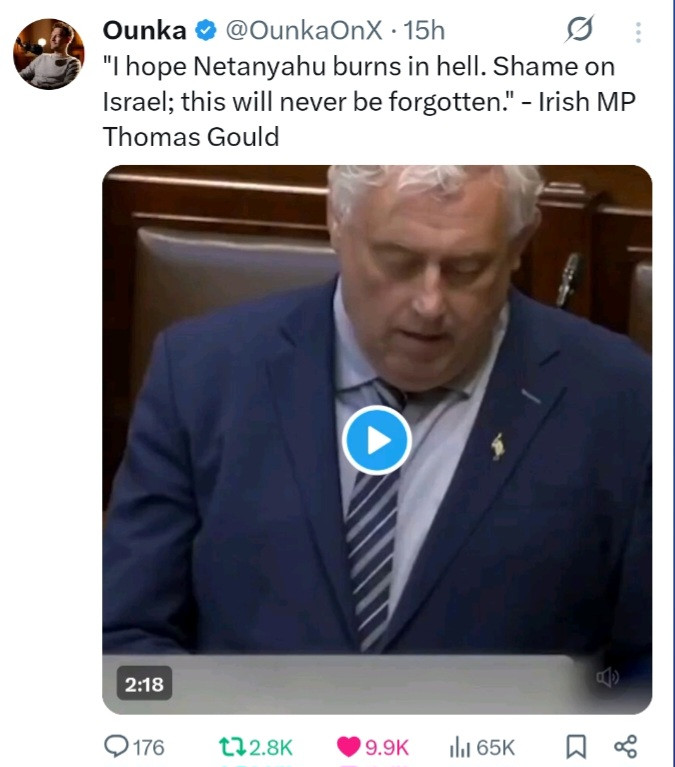Click the Grok slashed-circle icon

[x=580, y=29]
